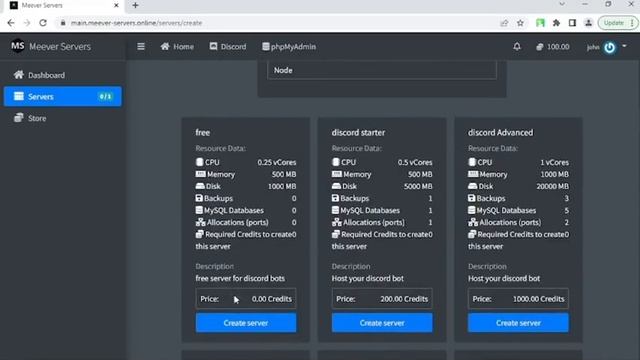Click the Disk icon in discord Advanced
The width and height of the screenshot is (640, 360).
tap(473, 186)
